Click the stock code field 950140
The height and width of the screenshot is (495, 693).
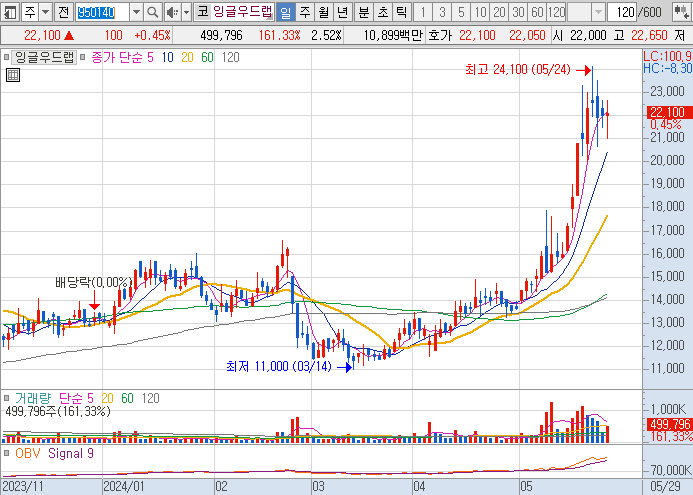(x=102, y=12)
